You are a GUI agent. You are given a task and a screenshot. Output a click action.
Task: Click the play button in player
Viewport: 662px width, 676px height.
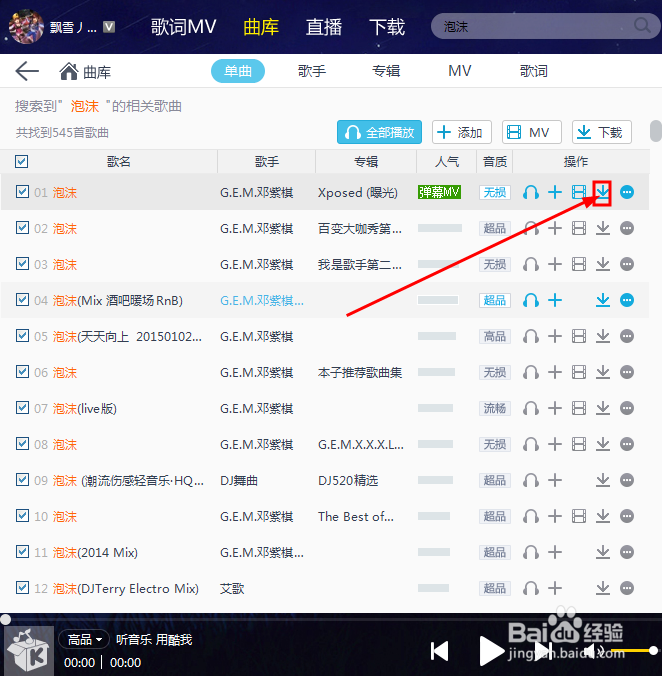[x=491, y=651]
